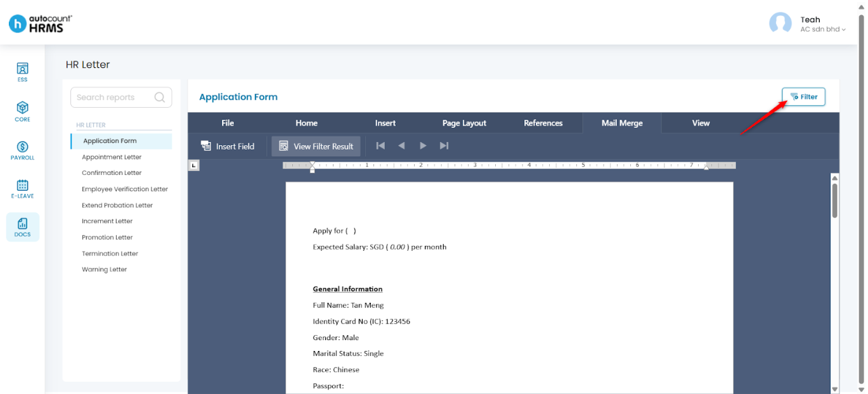This screenshot has height=394, width=868.
Task: Switch to the References tab
Action: coord(543,123)
